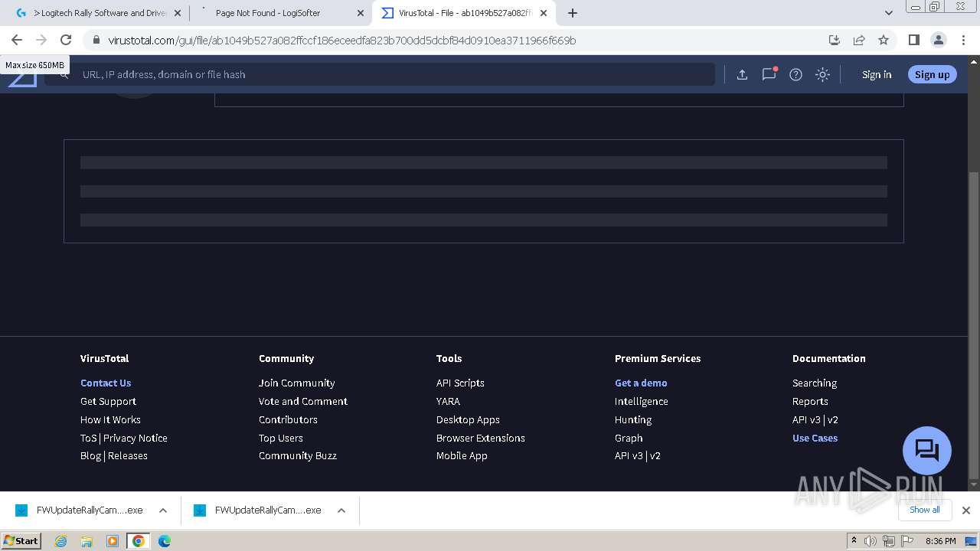This screenshot has width=980, height=551.
Task: Open the API Scripts link
Action: [460, 383]
